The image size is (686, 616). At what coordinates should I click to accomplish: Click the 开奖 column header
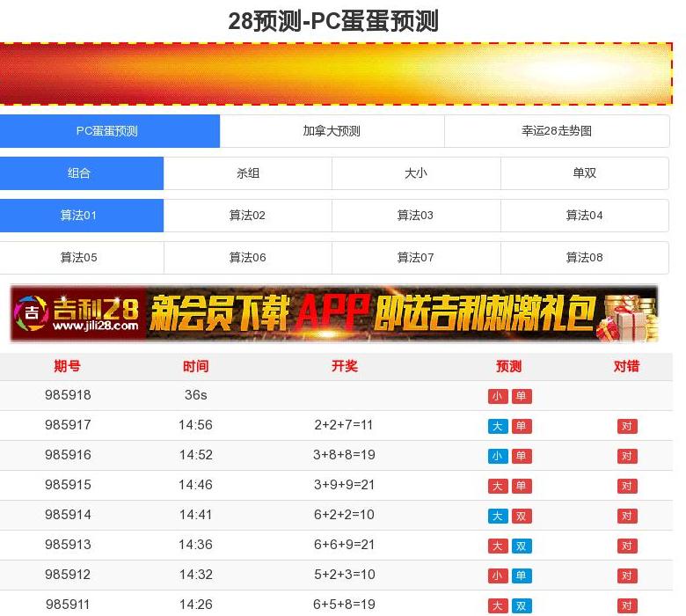pyautogui.click(x=344, y=366)
